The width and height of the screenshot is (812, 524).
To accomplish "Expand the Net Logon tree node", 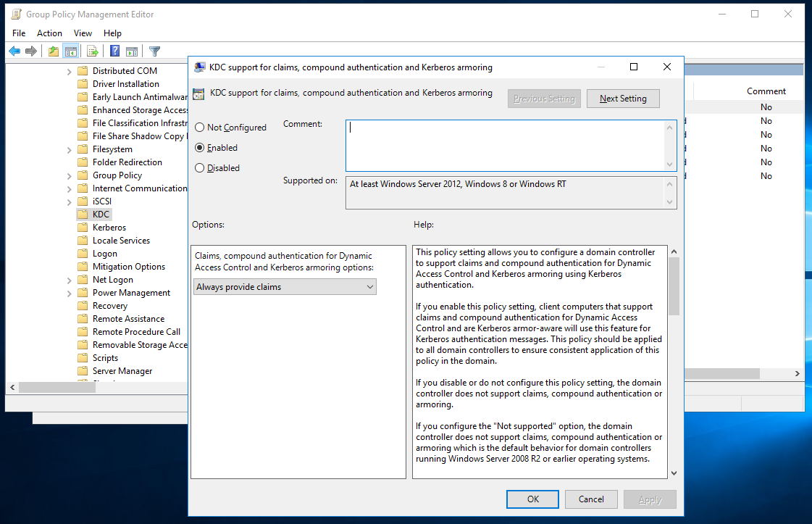I will pyautogui.click(x=70, y=280).
